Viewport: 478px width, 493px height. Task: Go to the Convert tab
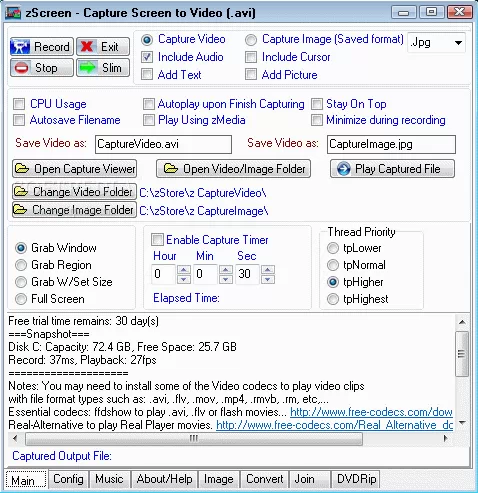tap(265, 479)
